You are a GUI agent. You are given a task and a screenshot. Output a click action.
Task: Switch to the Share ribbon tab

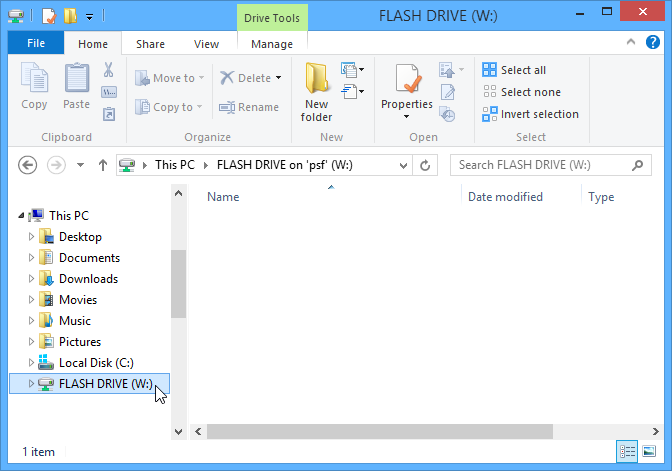pyautogui.click(x=150, y=44)
